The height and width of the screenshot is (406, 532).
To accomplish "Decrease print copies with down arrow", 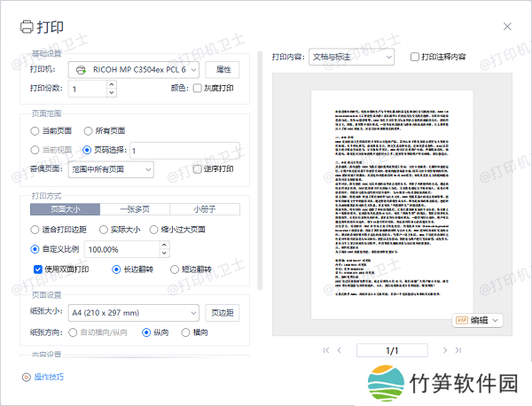I will (111, 92).
